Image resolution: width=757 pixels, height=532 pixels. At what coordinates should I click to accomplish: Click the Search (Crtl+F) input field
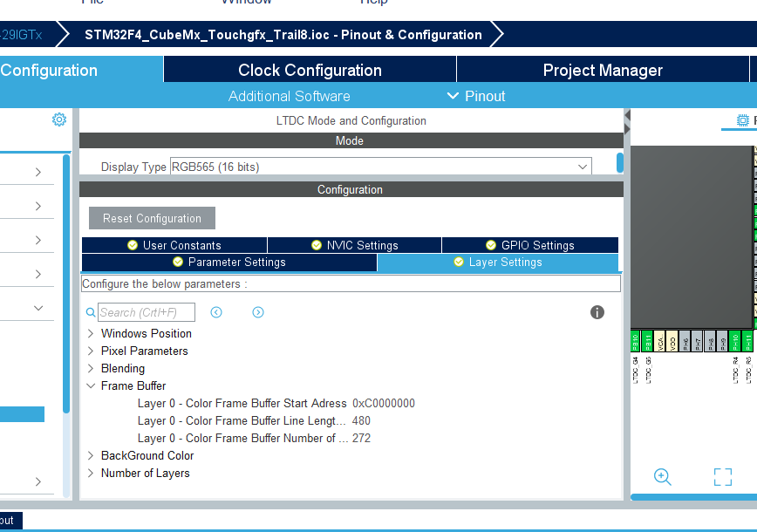pyautogui.click(x=147, y=312)
